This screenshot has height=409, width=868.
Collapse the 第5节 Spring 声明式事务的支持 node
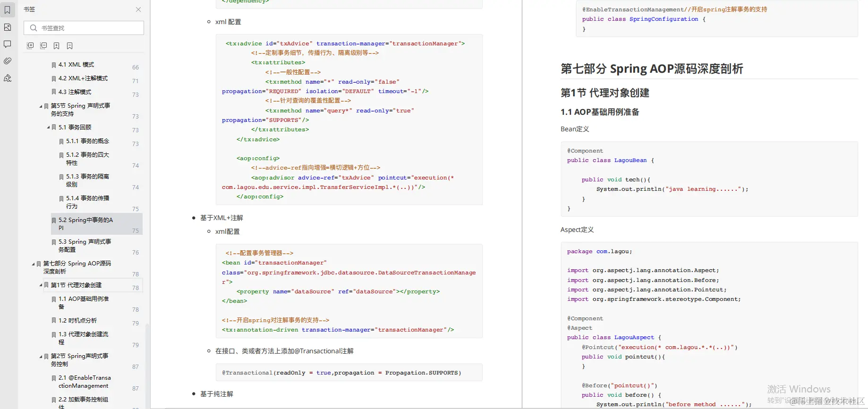click(x=41, y=106)
